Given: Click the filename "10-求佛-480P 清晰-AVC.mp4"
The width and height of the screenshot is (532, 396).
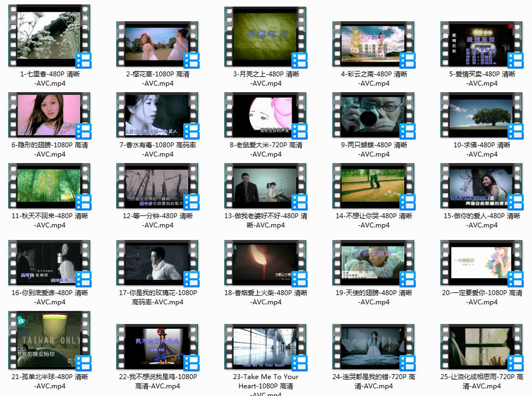Looking at the screenshot, I should click(x=482, y=149).
